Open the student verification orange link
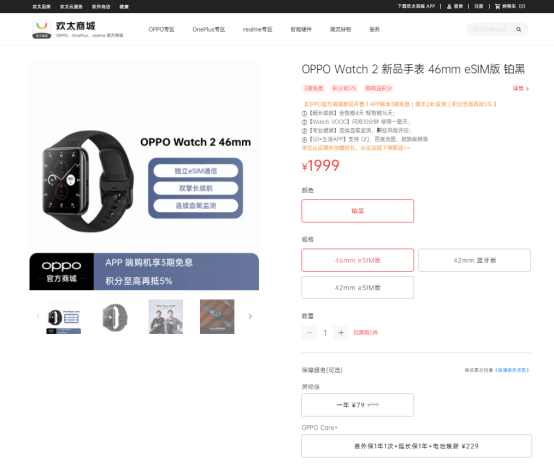Screen dimensions: 554x464 [355, 148]
